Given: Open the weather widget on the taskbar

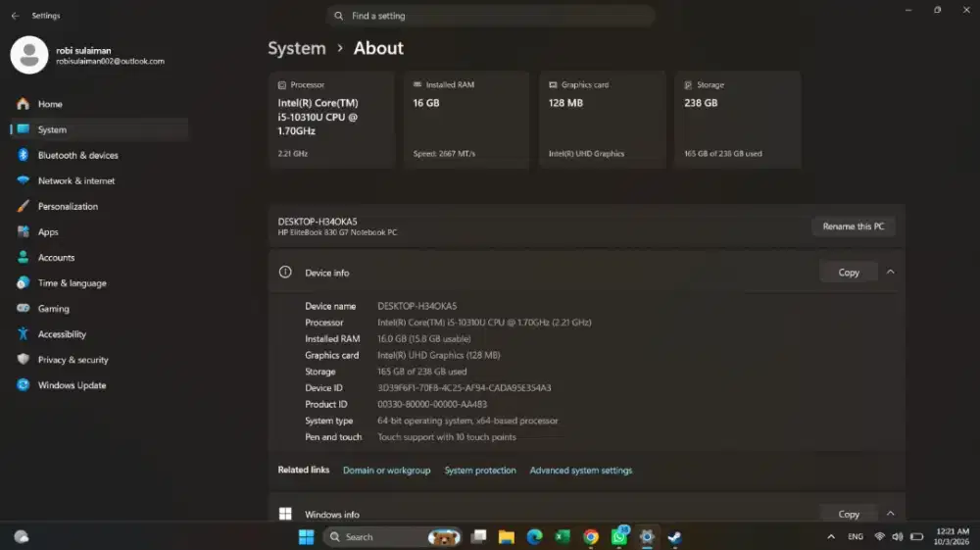Looking at the screenshot, I should tap(22, 537).
